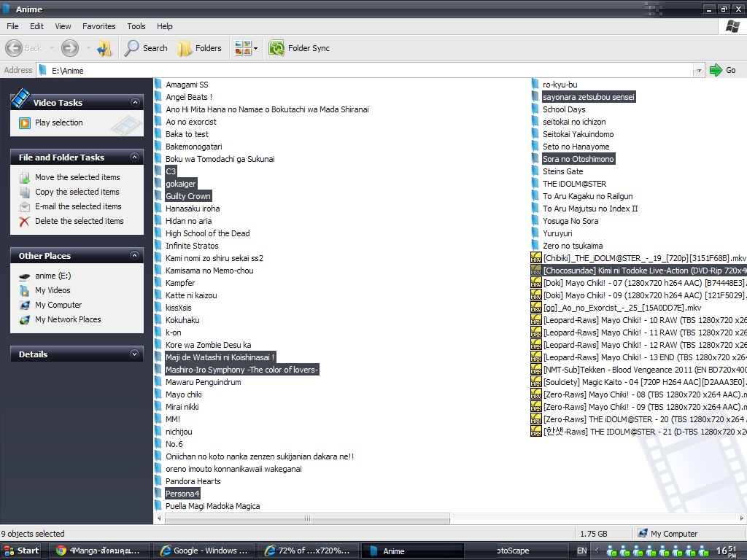Select High School of the Dead folder icon
The width and height of the screenshot is (747, 560).
[x=158, y=233]
